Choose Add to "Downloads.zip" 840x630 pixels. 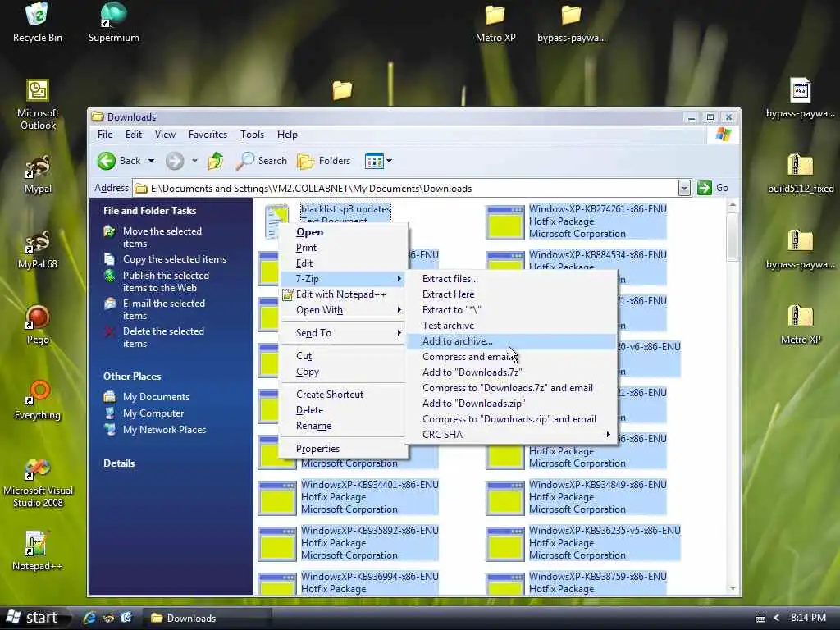512,404
